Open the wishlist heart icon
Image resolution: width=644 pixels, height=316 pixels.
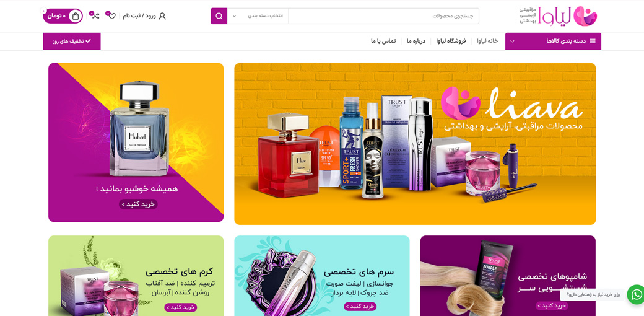click(111, 16)
